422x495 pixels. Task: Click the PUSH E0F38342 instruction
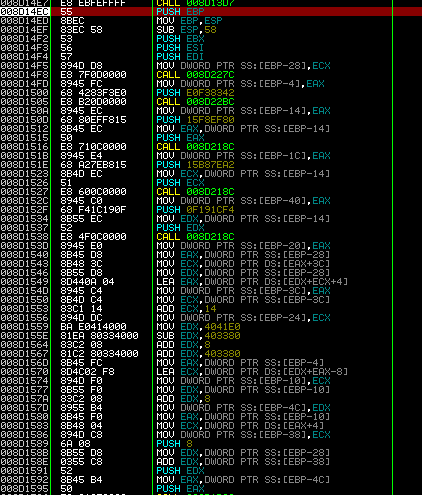(x=195, y=93)
